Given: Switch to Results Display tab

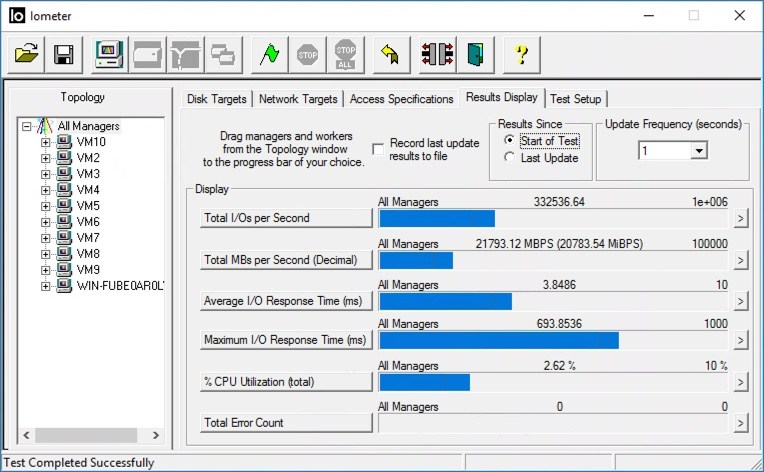Looking at the screenshot, I should [x=502, y=97].
